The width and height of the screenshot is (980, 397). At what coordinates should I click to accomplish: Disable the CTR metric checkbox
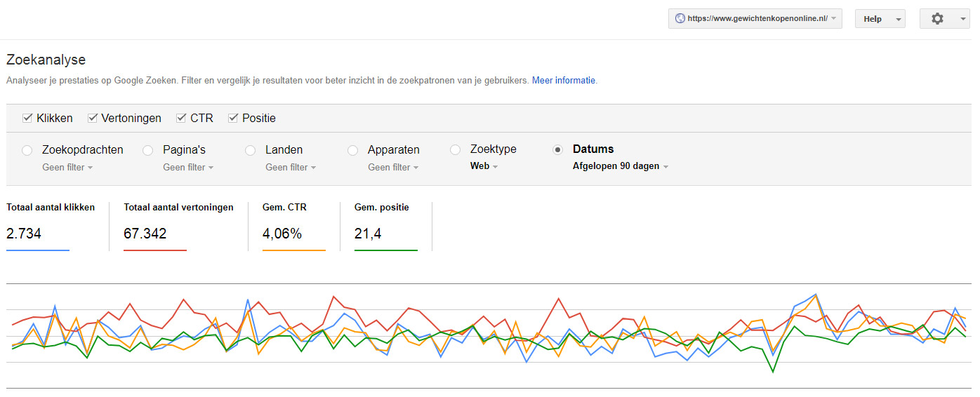click(x=181, y=118)
